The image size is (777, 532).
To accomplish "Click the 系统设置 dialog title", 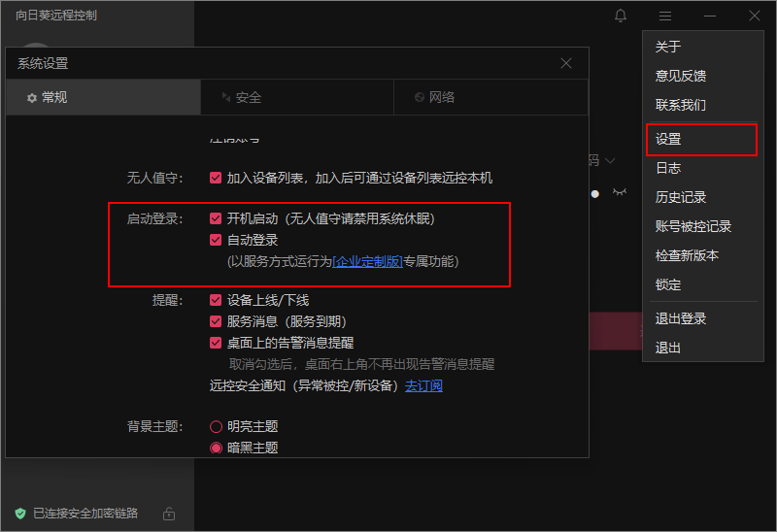I will pyautogui.click(x=43, y=63).
